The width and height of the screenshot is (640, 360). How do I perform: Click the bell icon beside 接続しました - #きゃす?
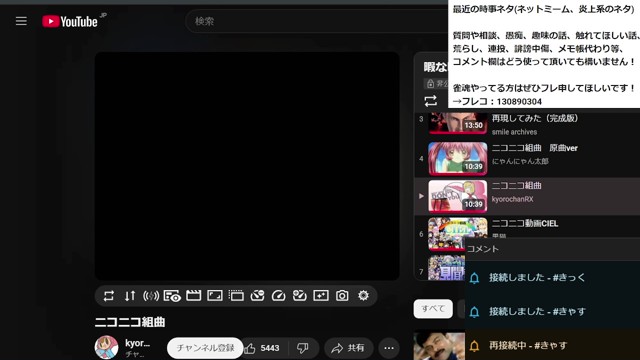[474, 312]
